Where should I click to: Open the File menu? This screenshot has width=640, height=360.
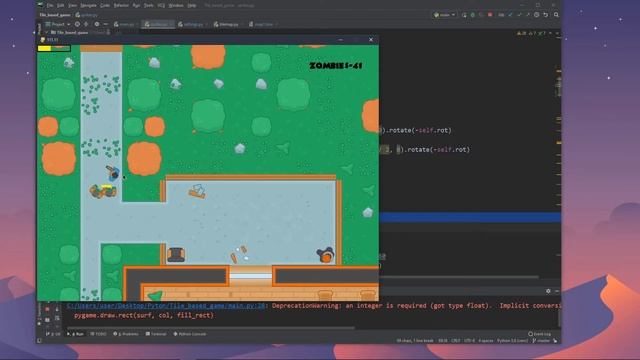pyautogui.click(x=50, y=6)
